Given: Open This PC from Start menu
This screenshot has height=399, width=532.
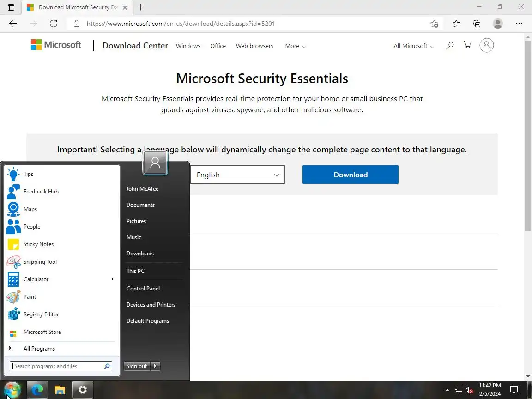Looking at the screenshot, I should pos(135,271).
